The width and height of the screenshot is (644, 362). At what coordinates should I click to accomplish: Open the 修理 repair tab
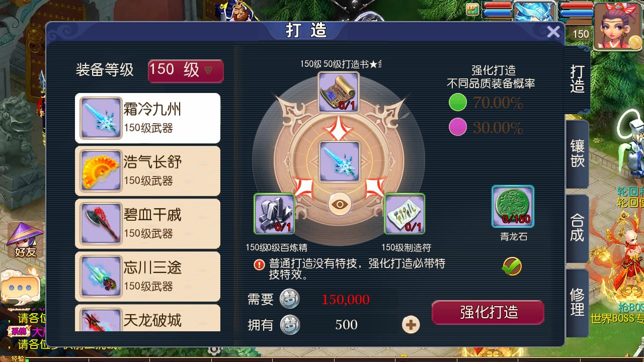pos(577,302)
